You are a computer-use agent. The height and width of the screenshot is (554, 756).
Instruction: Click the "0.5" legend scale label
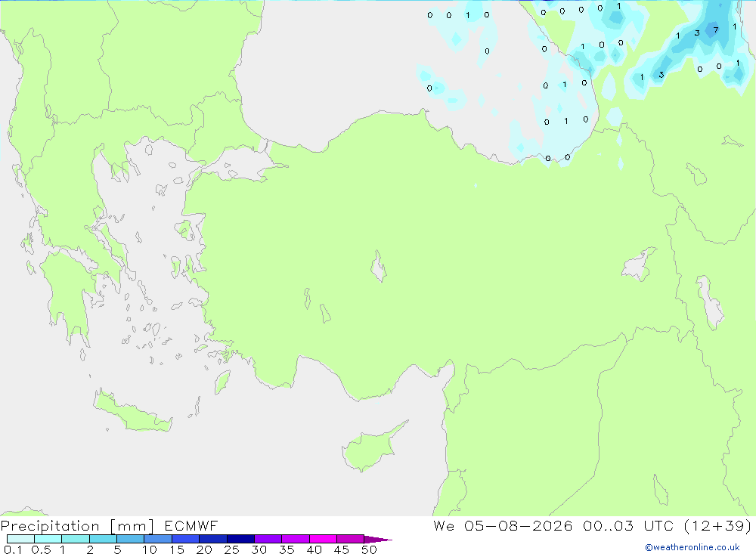(x=41, y=549)
